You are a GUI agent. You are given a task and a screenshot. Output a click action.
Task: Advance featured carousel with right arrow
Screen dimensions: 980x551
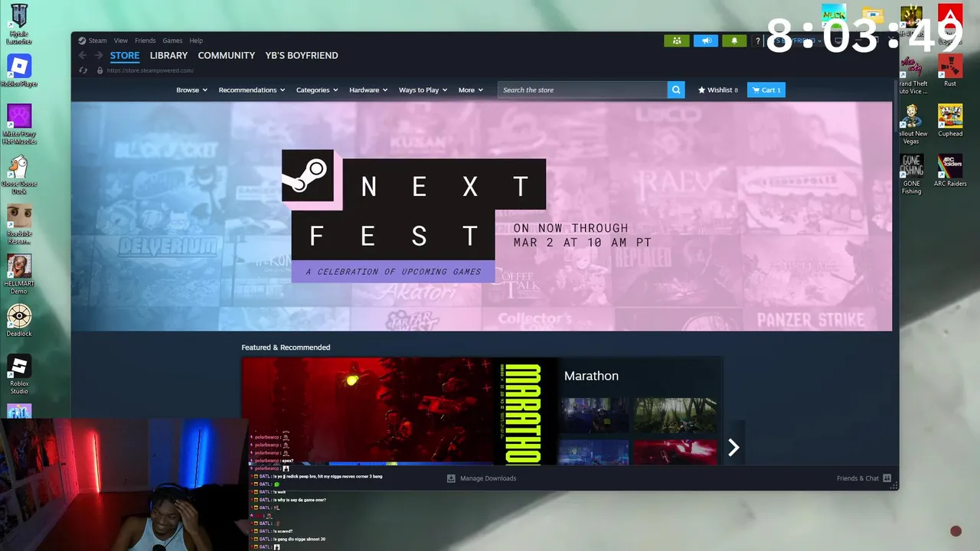(x=733, y=448)
